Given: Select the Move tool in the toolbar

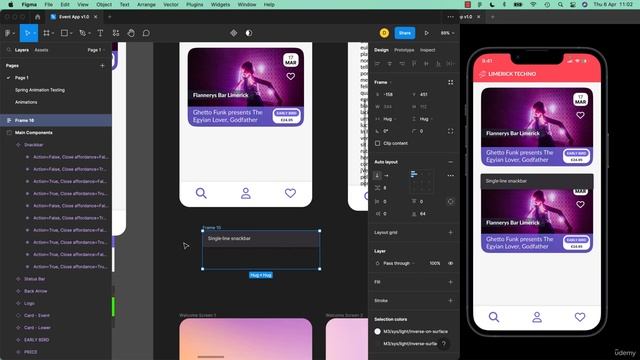Looking at the screenshot, I should pyautogui.click(x=27, y=33).
